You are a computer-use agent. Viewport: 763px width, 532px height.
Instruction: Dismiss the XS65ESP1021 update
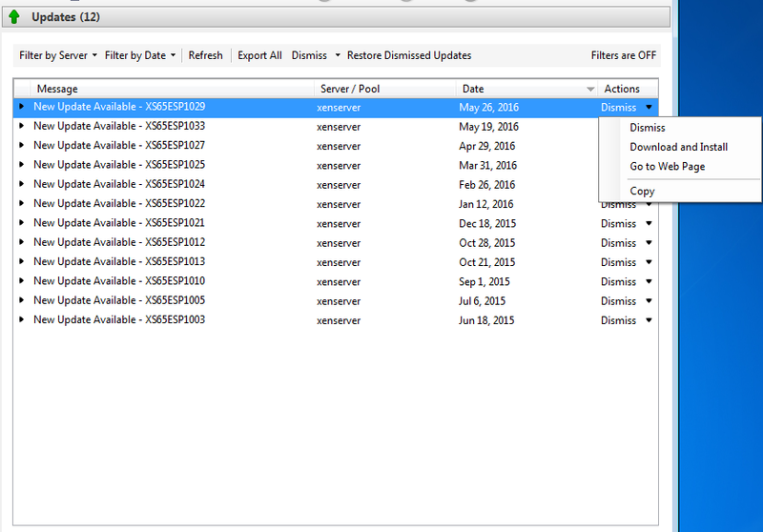tap(618, 223)
